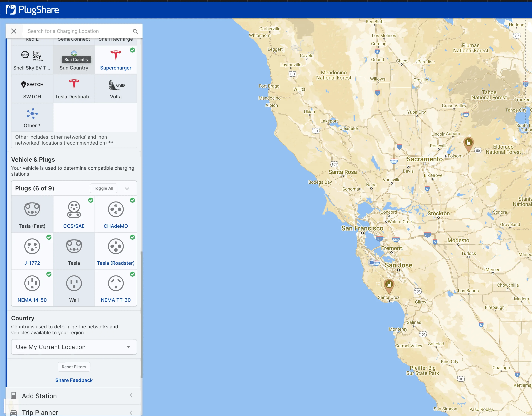
Task: Disable the Supercharger network filter
Action: tap(116, 60)
